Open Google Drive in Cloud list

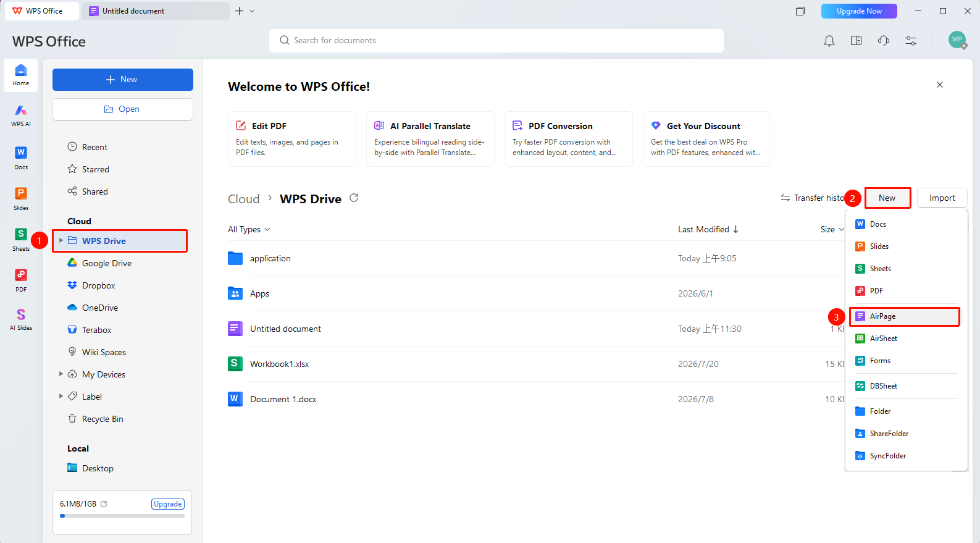point(123,263)
